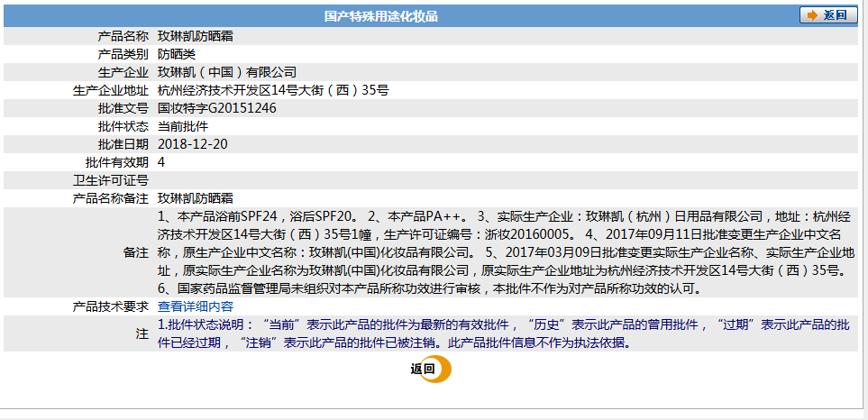Click the address 杭州经济技术开发区14号大街（西）35号 in 生产企业地址 row
868x420 pixels.
273,90
